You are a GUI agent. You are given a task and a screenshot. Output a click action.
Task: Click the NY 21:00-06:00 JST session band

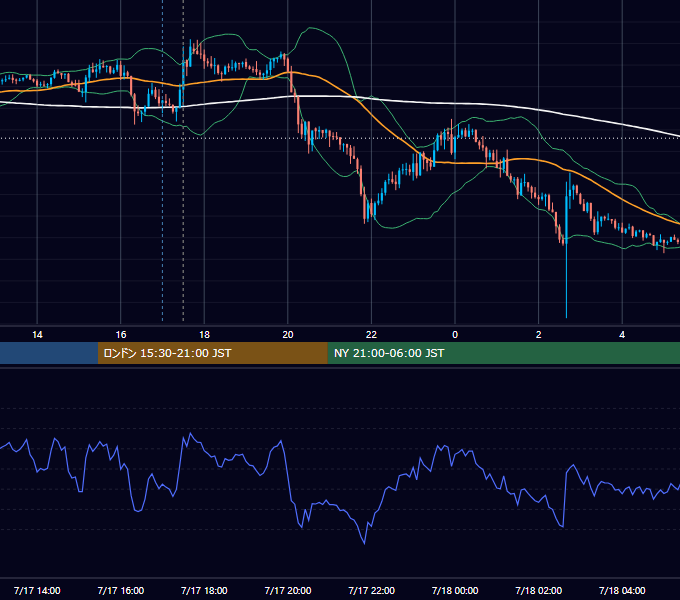click(x=503, y=353)
